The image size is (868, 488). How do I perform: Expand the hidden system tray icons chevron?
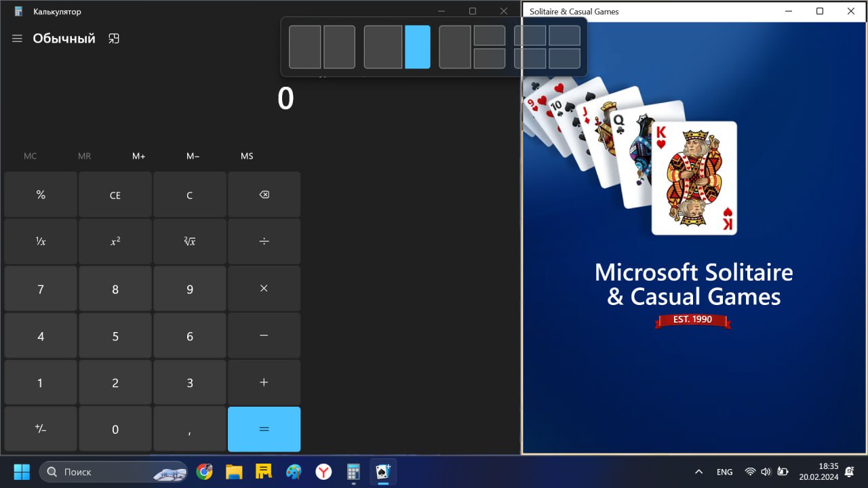click(x=698, y=472)
